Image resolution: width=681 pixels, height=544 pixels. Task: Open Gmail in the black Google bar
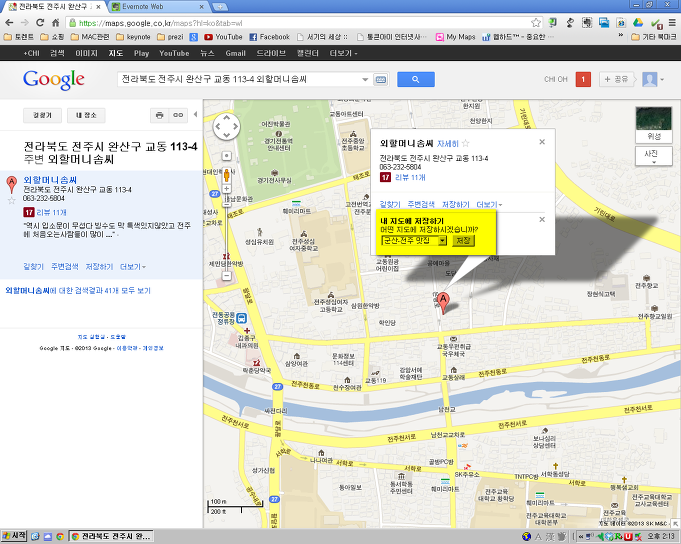tap(235, 53)
